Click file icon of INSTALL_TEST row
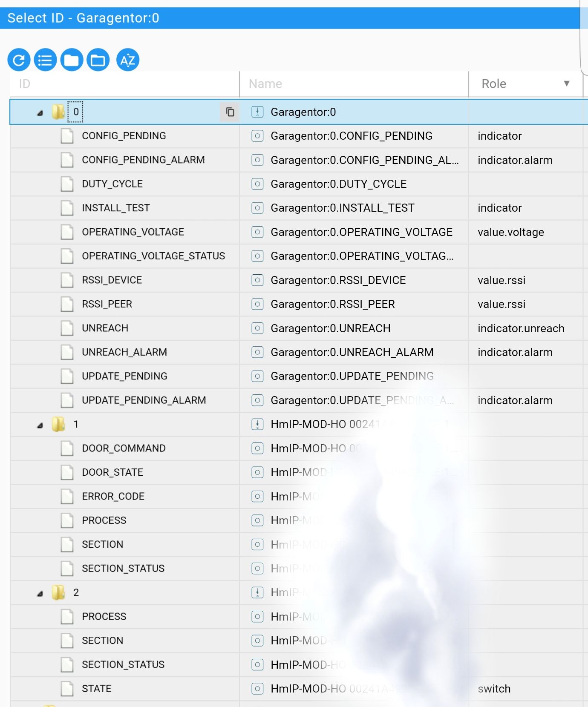 point(67,208)
